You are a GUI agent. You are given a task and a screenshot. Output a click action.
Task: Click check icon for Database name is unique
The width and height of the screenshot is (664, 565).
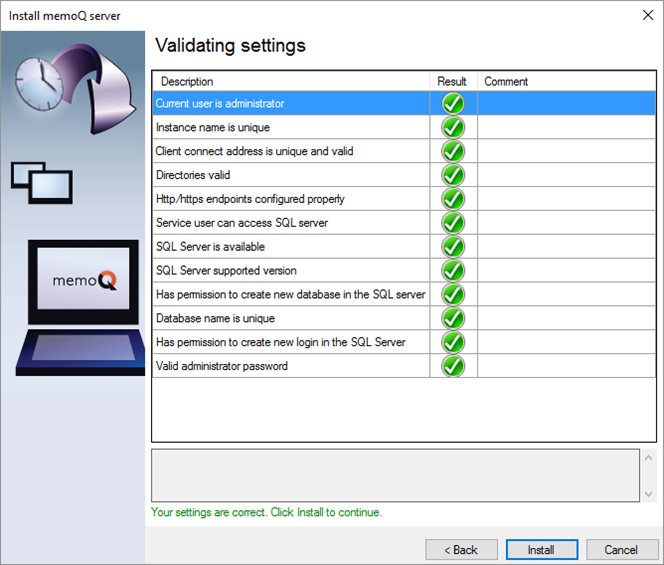[453, 318]
